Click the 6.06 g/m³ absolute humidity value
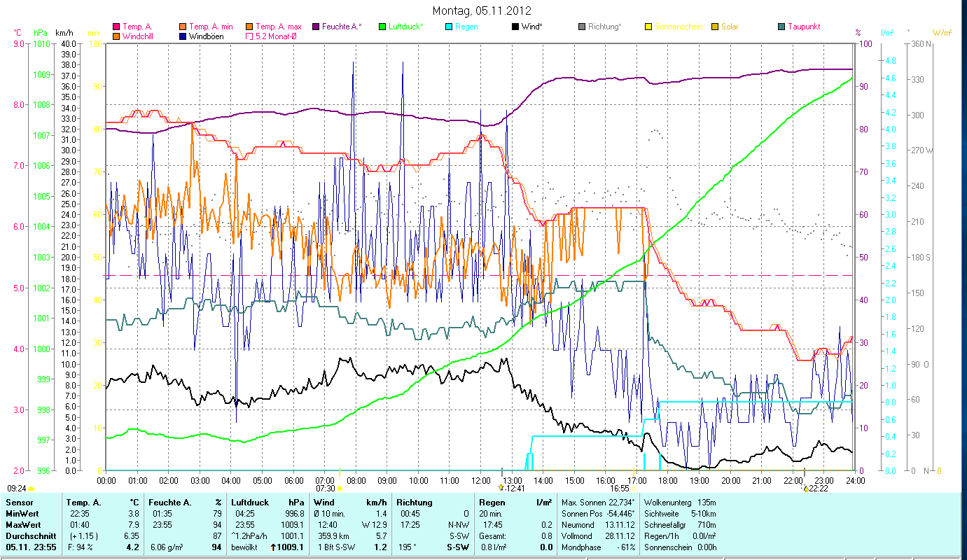The height and width of the screenshot is (560, 967). (x=166, y=547)
